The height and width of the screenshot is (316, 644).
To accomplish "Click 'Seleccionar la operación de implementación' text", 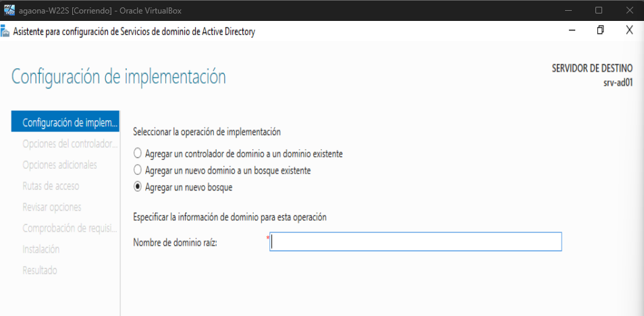I will (207, 132).
